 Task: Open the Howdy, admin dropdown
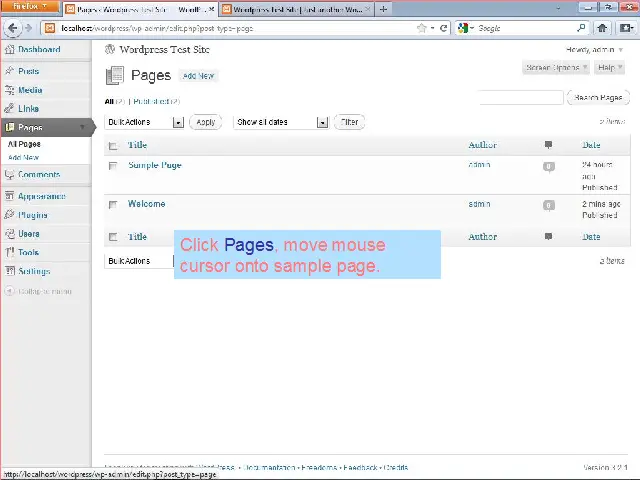click(594, 50)
